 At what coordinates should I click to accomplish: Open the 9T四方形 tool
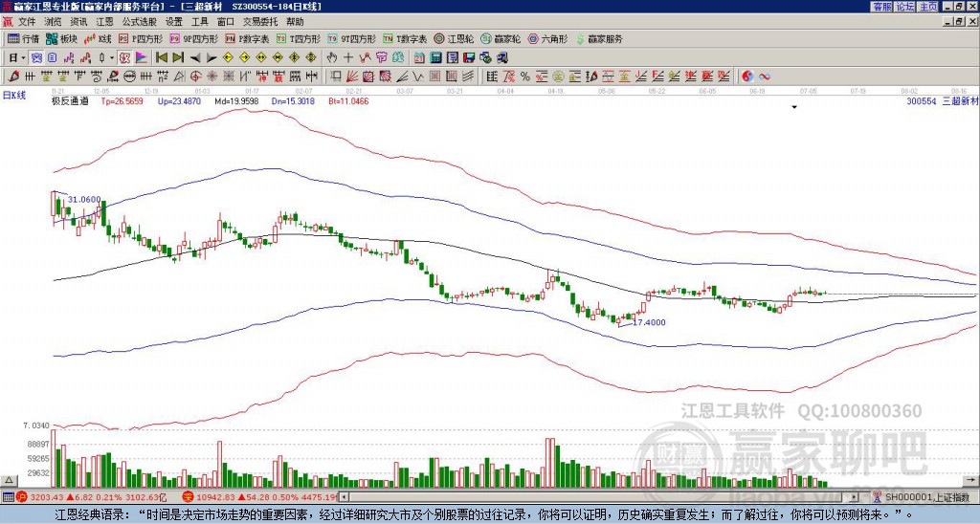(351, 38)
